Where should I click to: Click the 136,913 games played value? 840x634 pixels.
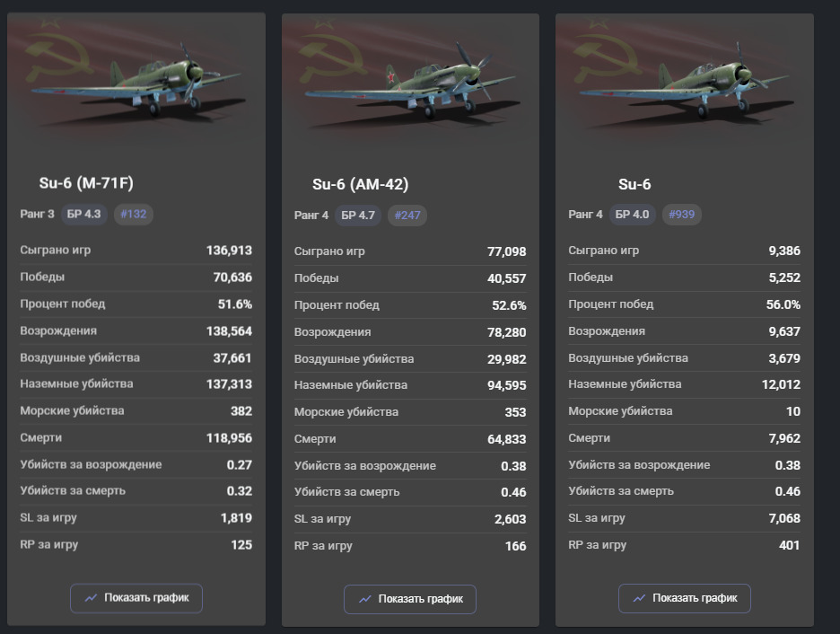click(x=229, y=251)
